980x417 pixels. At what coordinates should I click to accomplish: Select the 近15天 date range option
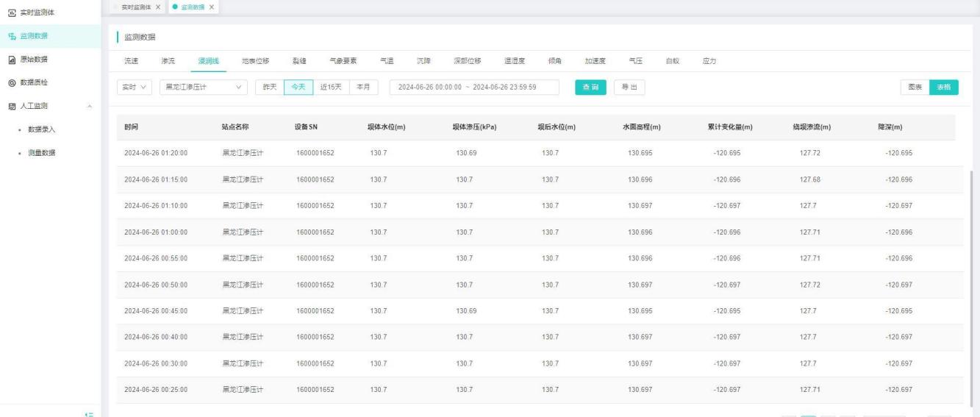point(330,88)
